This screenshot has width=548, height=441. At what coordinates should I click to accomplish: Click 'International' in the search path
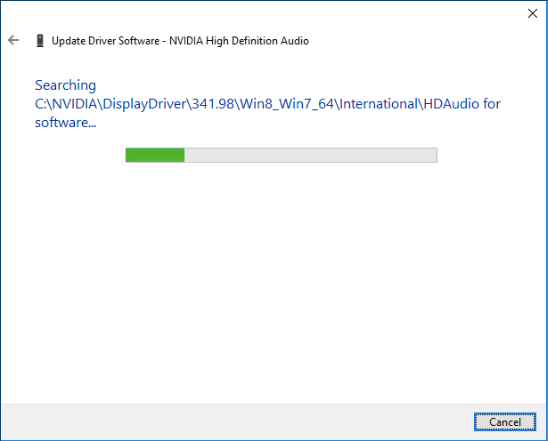(x=379, y=104)
